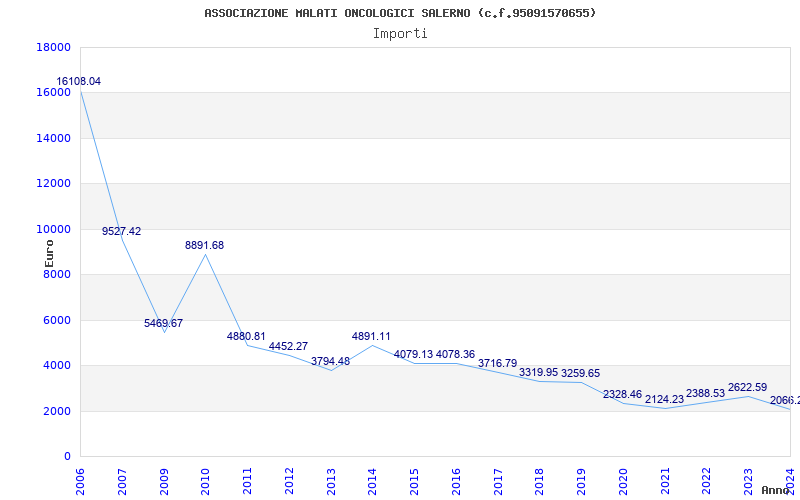Click the 2388.53 value label
This screenshot has height=500, width=800.
(x=706, y=393)
